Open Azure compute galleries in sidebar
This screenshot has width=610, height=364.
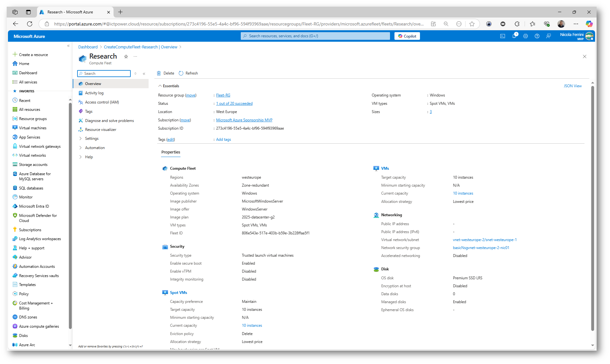point(36,326)
